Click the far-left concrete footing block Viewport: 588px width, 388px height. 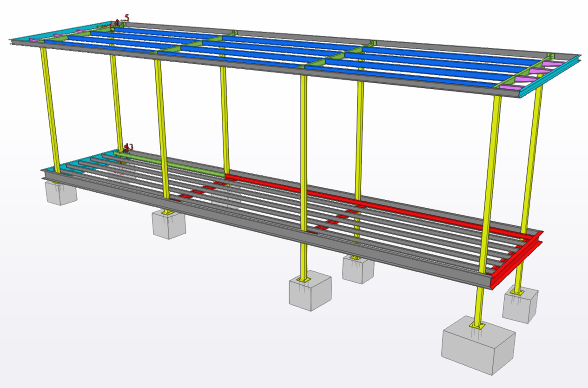[x=61, y=193]
